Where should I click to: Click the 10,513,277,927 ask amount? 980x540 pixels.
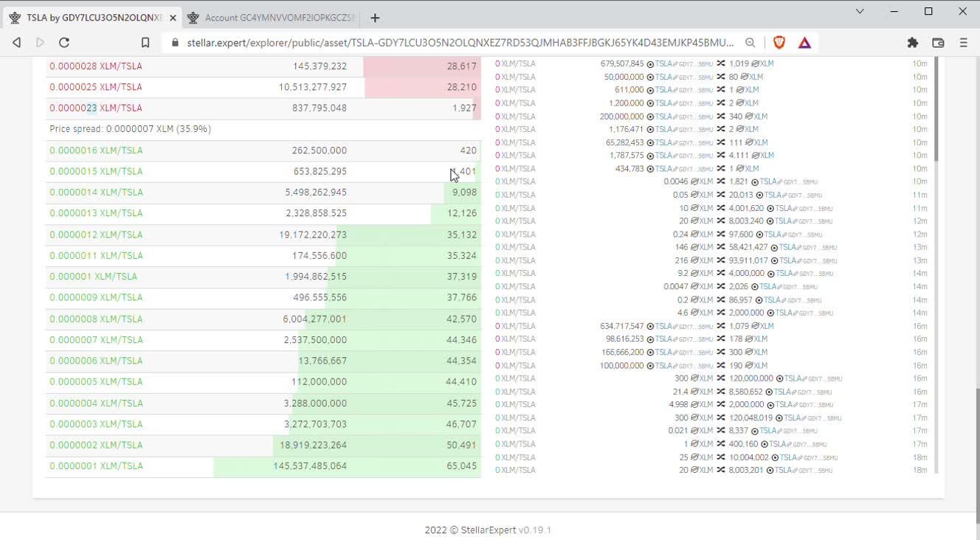point(313,87)
